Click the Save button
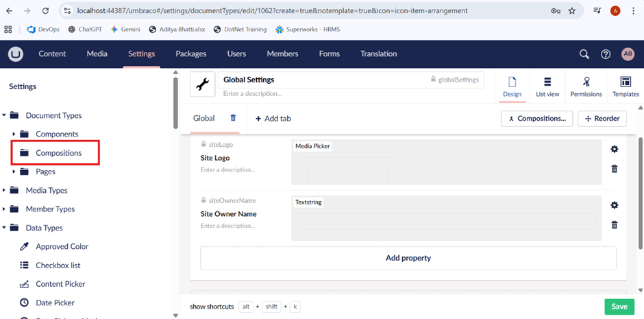Image resolution: width=644 pixels, height=319 pixels. pos(619,307)
